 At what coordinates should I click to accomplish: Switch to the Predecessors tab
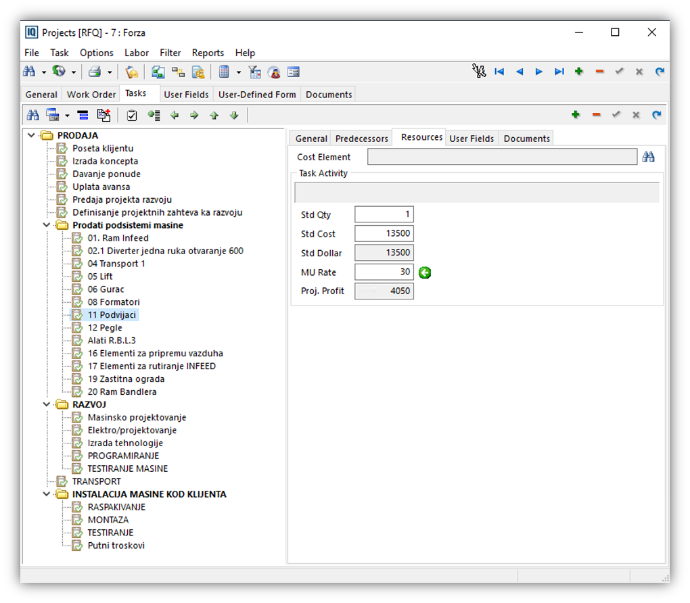pyautogui.click(x=362, y=138)
